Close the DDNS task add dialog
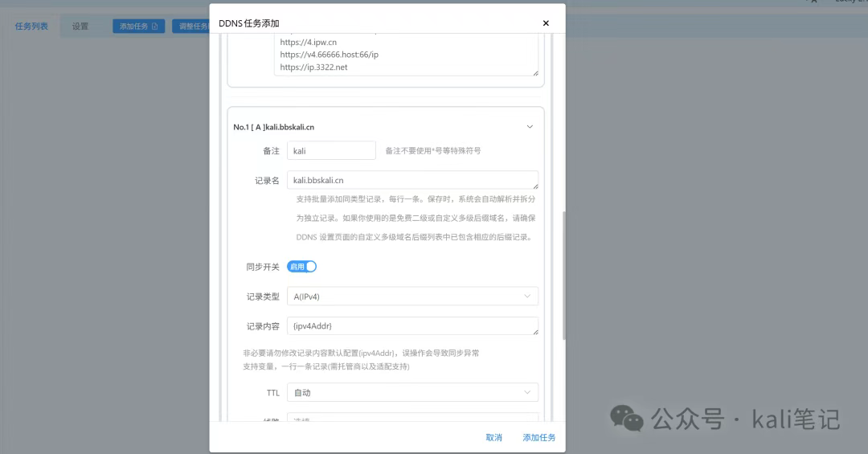The width and height of the screenshot is (868, 454). click(x=546, y=23)
